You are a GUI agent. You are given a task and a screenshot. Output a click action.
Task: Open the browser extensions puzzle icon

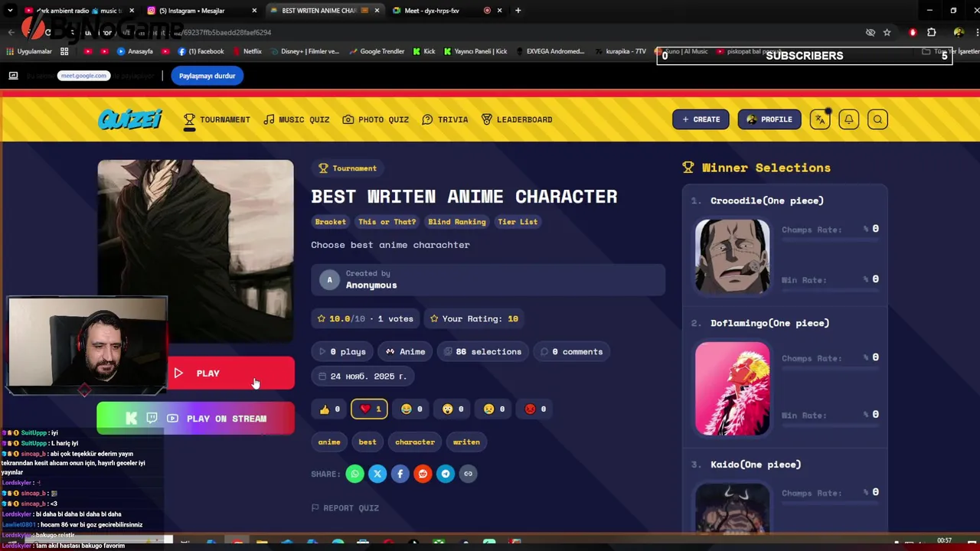[x=931, y=32]
